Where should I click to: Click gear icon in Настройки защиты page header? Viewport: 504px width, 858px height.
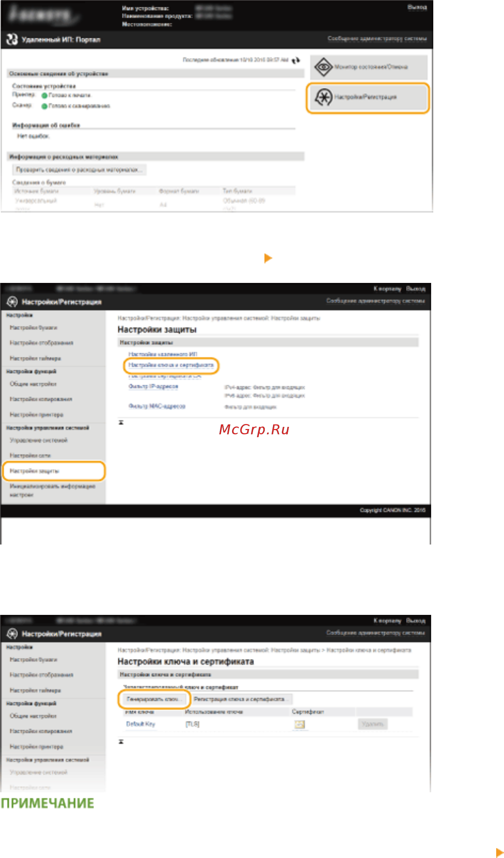pyautogui.click(x=12, y=302)
